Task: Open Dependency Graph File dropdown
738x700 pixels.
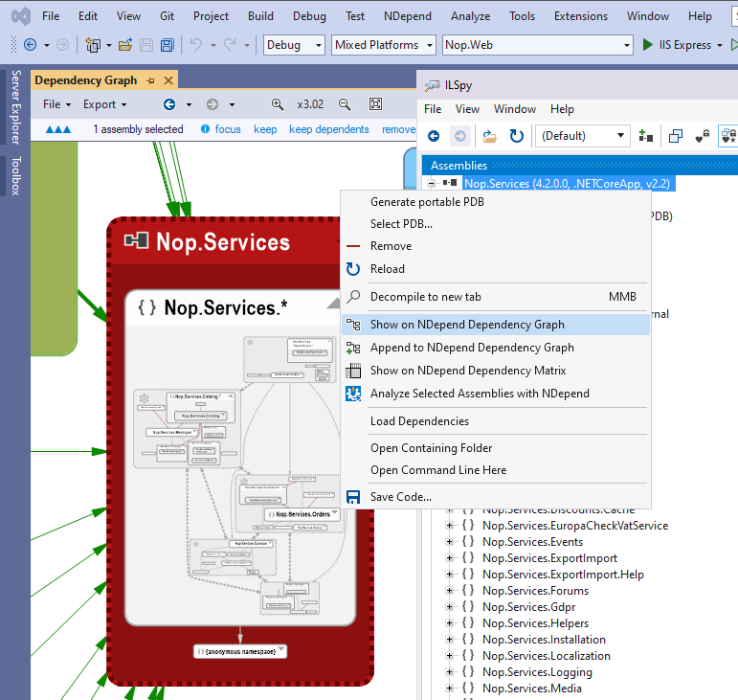Action: point(56,104)
